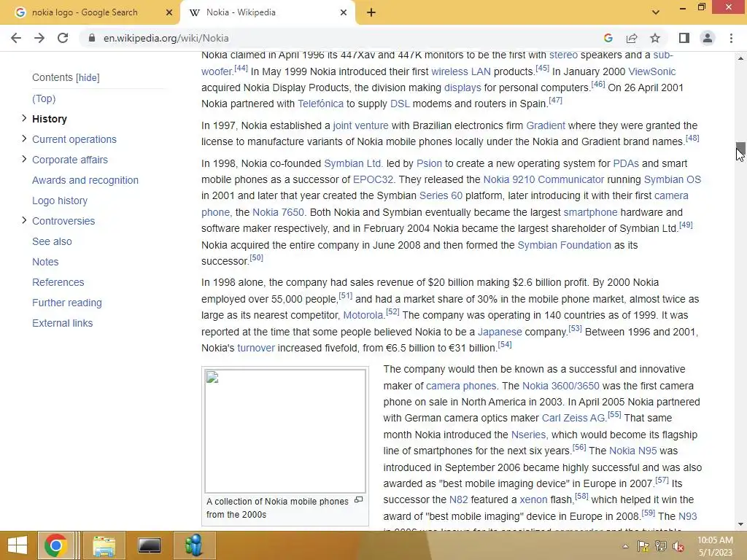747x560 pixels.
Task: Go to History section in contents
Action: point(50,119)
